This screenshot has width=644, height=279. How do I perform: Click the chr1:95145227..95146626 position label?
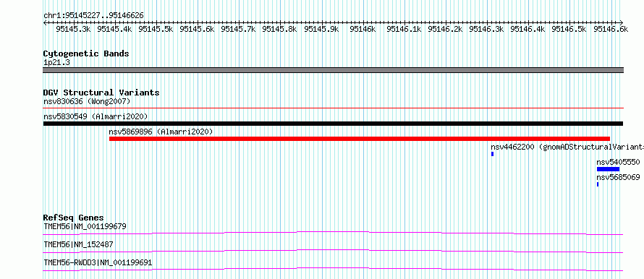93,15
